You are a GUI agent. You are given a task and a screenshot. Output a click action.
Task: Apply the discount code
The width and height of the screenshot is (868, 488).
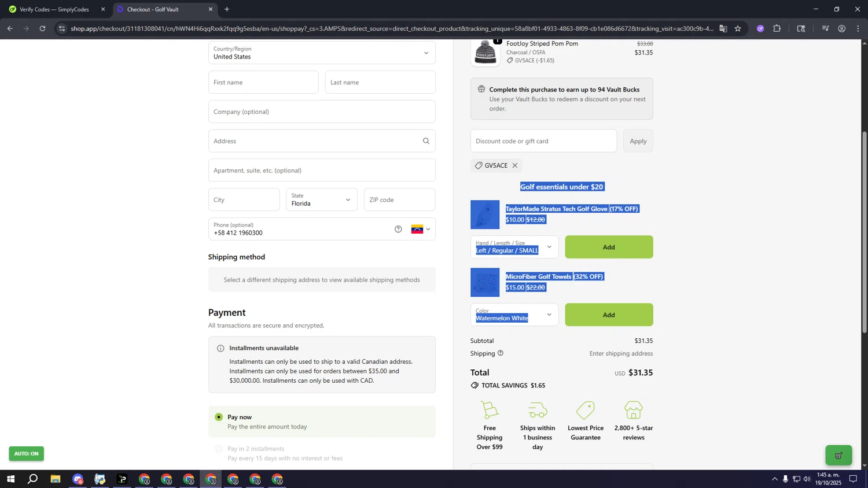[638, 141]
